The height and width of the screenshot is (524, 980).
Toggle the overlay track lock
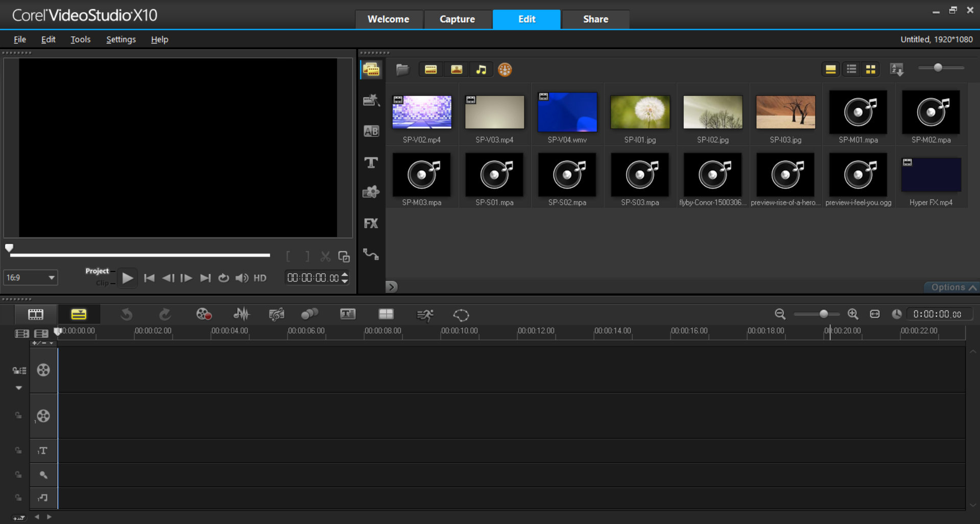18,415
